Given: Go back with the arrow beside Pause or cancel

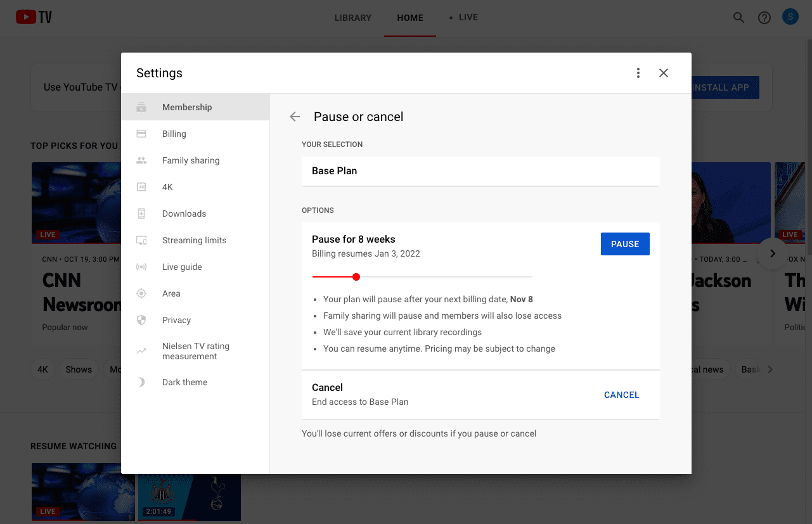Looking at the screenshot, I should coord(295,117).
